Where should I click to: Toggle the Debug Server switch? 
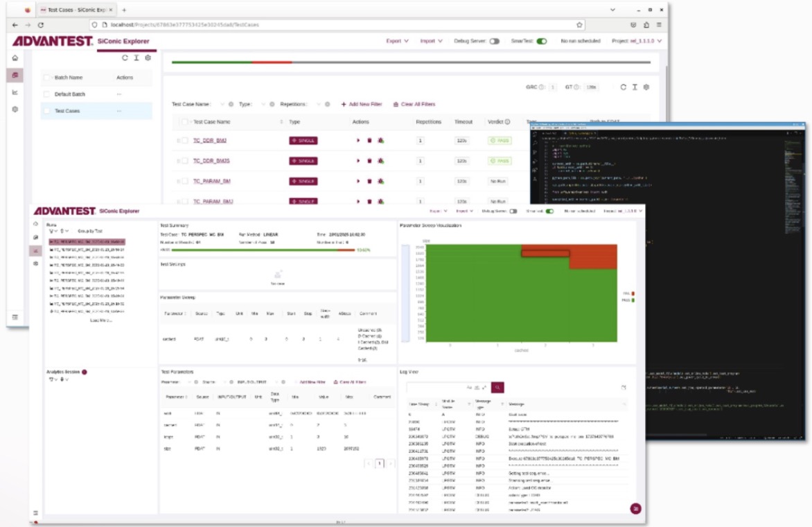coord(495,41)
